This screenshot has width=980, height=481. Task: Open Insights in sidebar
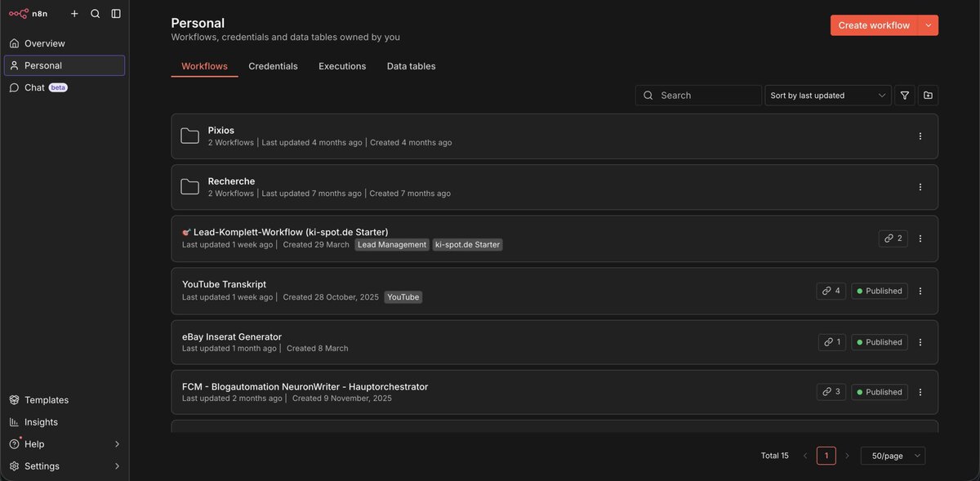click(65, 422)
